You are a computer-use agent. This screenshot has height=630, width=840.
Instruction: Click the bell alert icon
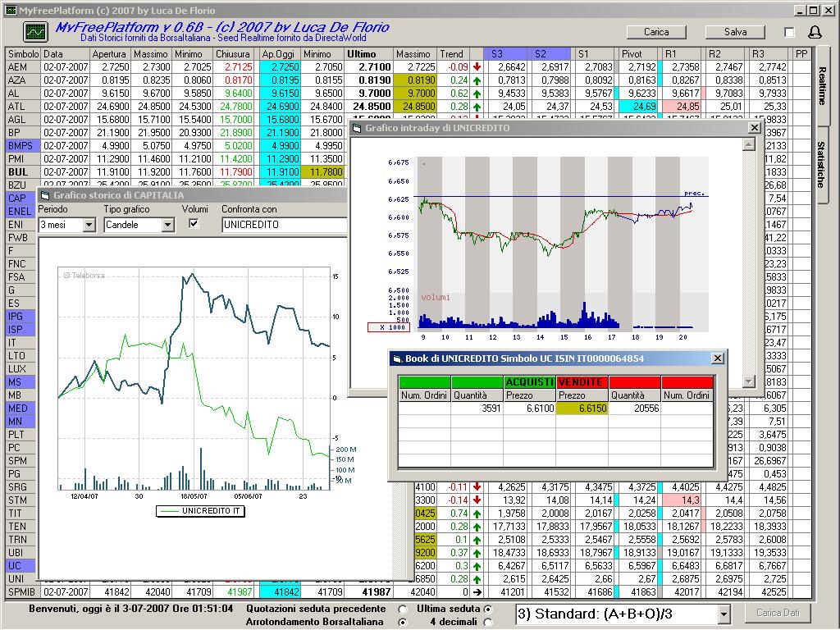815,32
